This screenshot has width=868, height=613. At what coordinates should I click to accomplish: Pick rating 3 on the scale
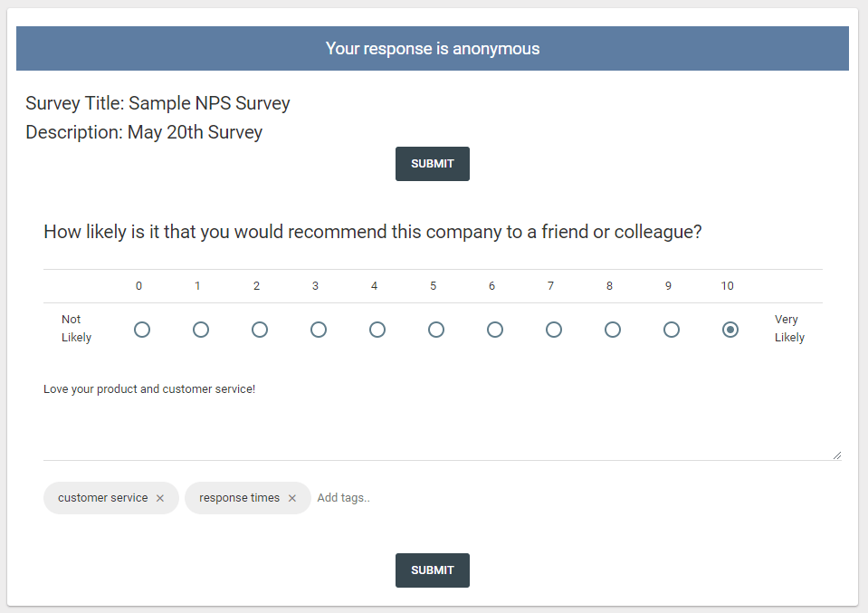click(x=319, y=330)
